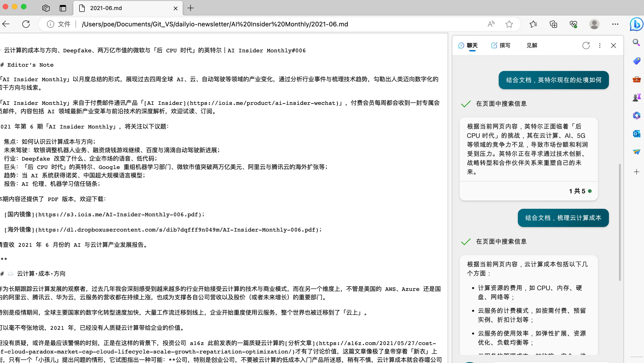Add this page to favorites star
The width and height of the screenshot is (644, 363).
click(x=509, y=24)
